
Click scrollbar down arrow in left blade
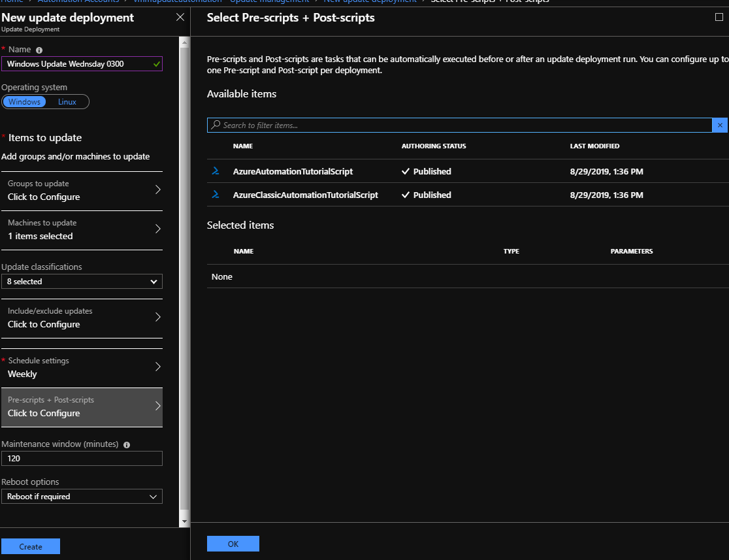184,521
